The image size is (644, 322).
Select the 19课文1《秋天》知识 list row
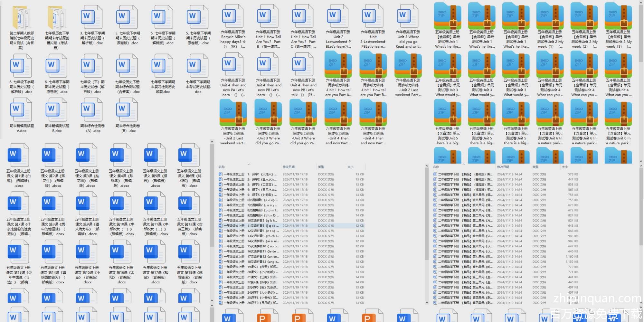tap(251, 267)
